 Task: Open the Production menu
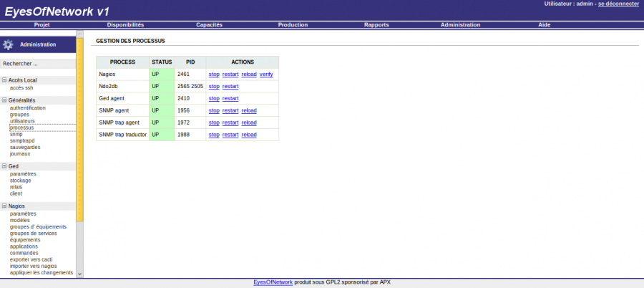(x=293, y=24)
